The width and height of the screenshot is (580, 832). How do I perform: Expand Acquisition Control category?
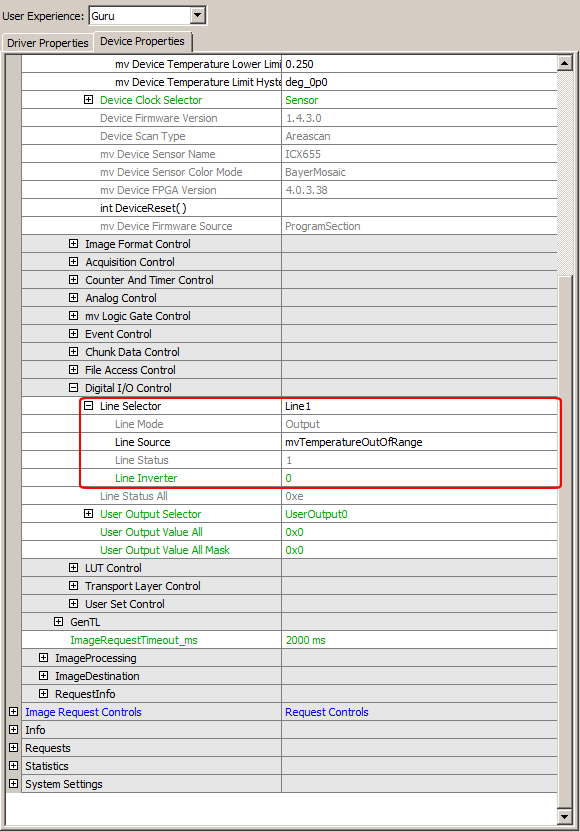tap(74, 262)
